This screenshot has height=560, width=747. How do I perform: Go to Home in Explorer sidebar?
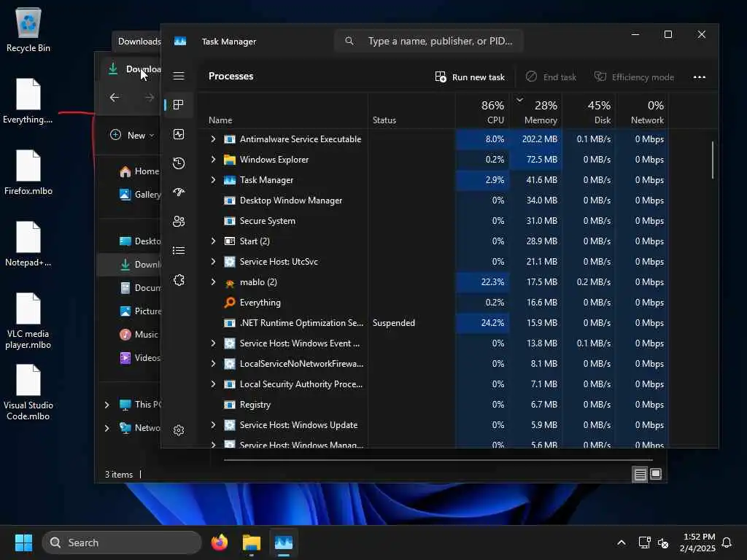[139, 171]
